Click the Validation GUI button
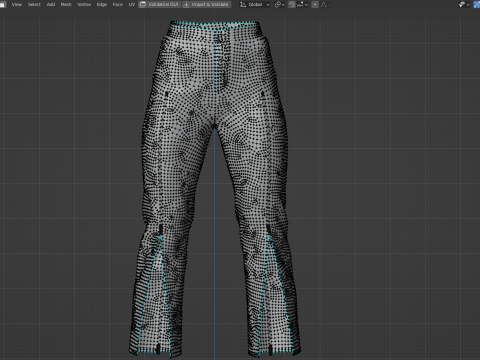The width and height of the screenshot is (480, 360). point(159,4)
